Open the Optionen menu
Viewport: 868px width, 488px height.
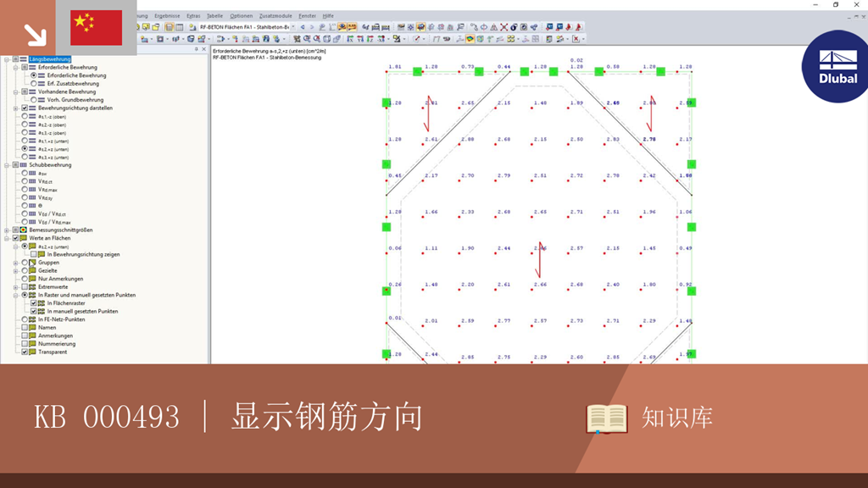[241, 16]
